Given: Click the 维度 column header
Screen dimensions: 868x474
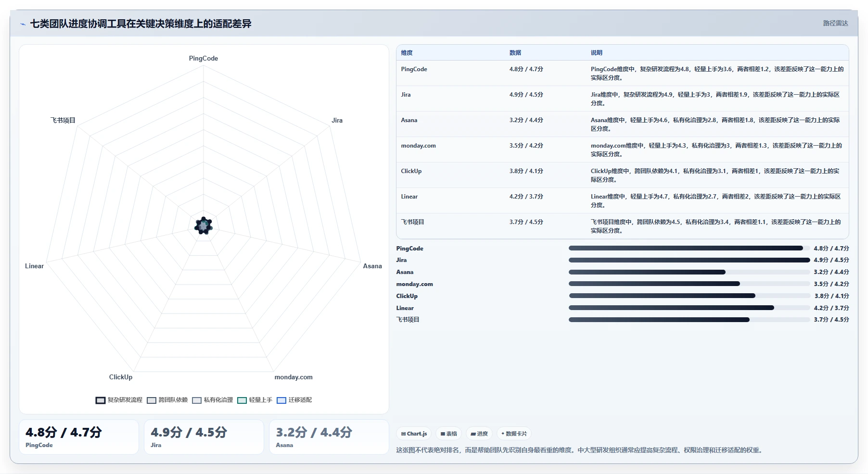Looking at the screenshot, I should [x=407, y=53].
